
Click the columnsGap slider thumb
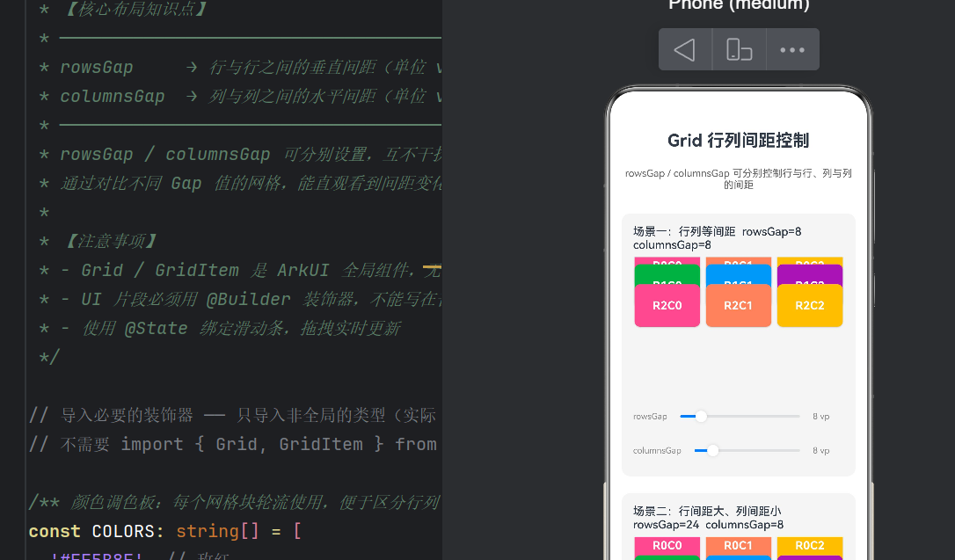click(712, 450)
